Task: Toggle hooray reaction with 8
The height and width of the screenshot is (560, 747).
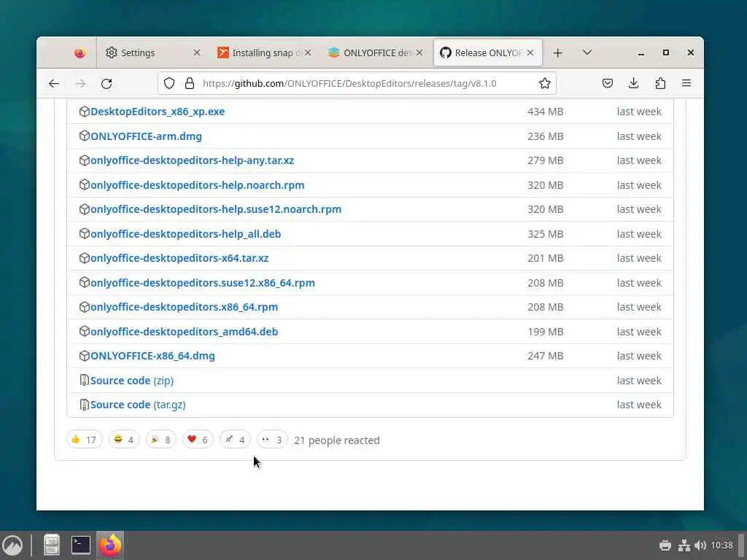Action: click(x=161, y=440)
